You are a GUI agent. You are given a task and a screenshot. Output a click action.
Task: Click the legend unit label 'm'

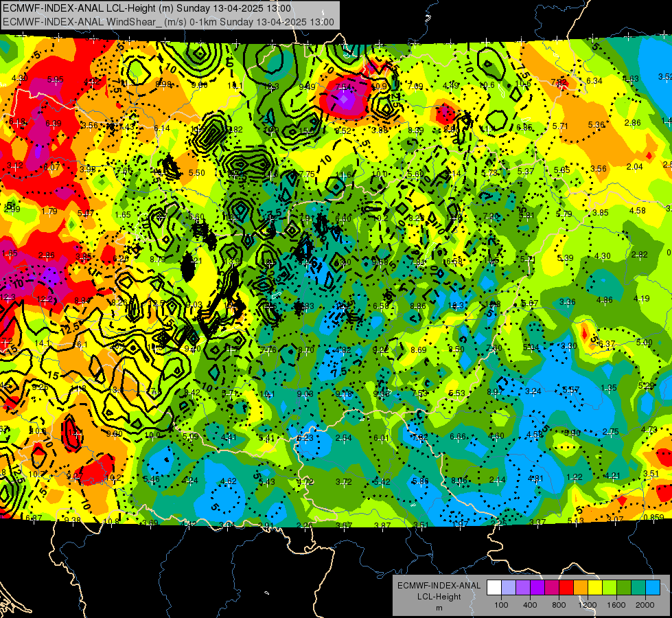coord(439,608)
